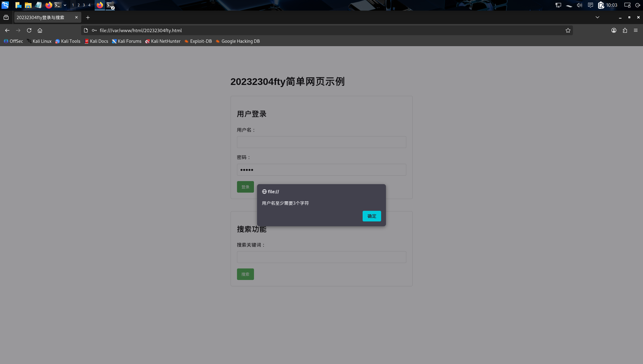The image size is (643, 364).
Task: Click the 搜索关键词 input field
Action: pyautogui.click(x=321, y=257)
